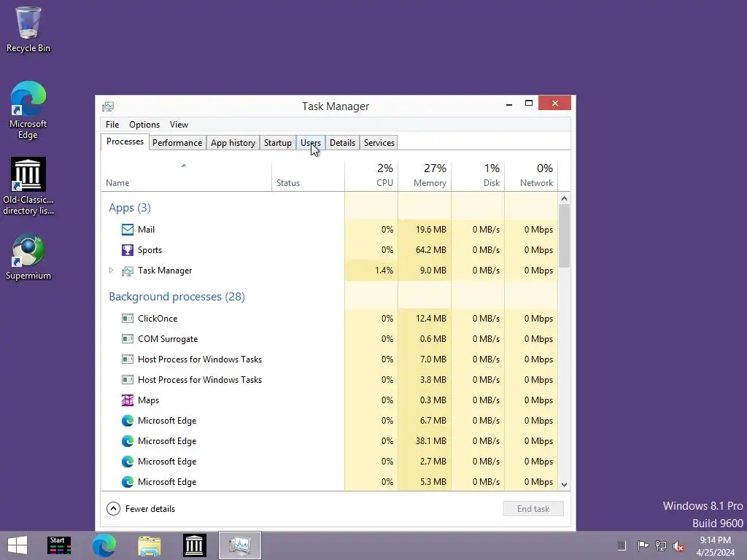Switch to the Services tab
This screenshot has width=747, height=560.
[x=379, y=143]
